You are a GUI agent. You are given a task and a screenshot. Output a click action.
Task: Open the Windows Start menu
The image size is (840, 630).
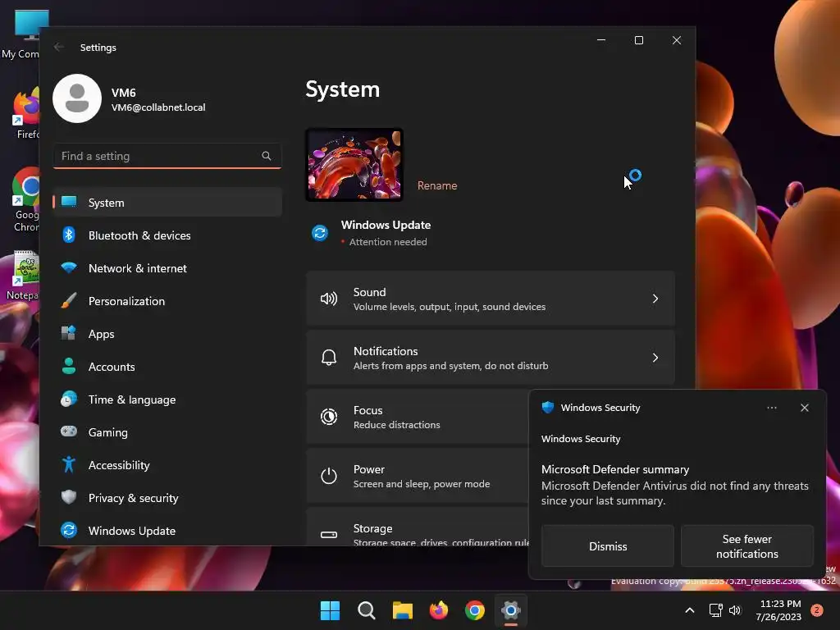pos(330,610)
